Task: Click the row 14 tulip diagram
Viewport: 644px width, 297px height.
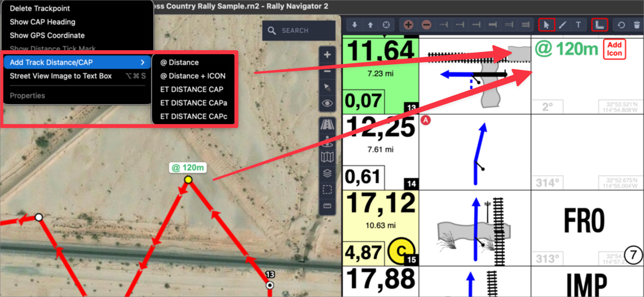Action: [475, 152]
